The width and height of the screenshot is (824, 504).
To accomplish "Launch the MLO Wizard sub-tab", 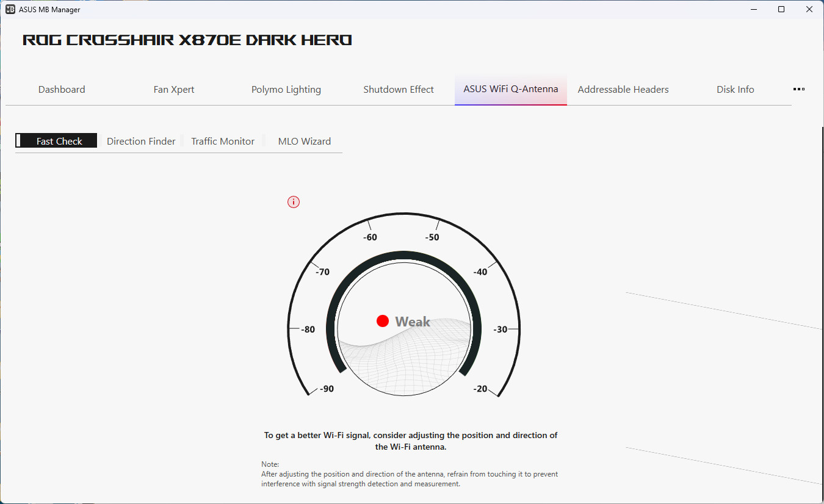I will click(304, 141).
